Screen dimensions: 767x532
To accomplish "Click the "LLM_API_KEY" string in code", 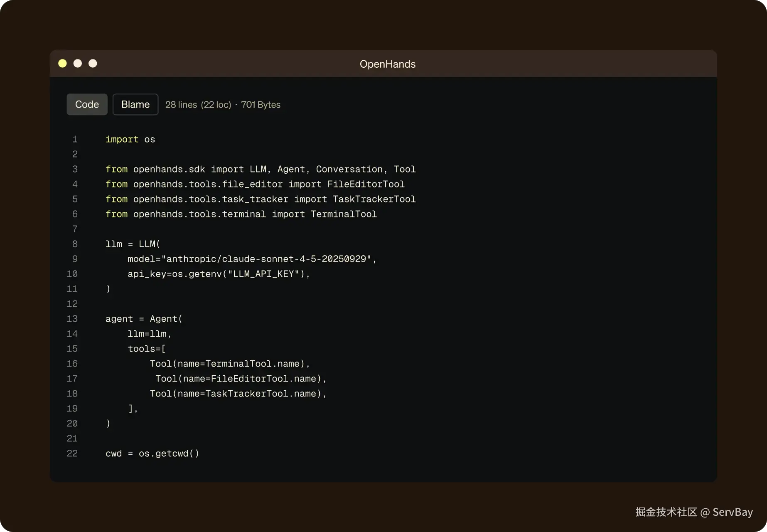I will 263,274.
